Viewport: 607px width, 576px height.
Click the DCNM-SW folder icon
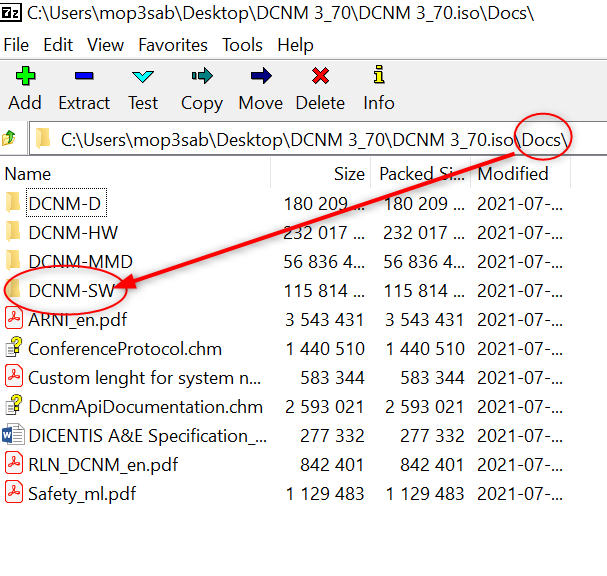[13, 290]
